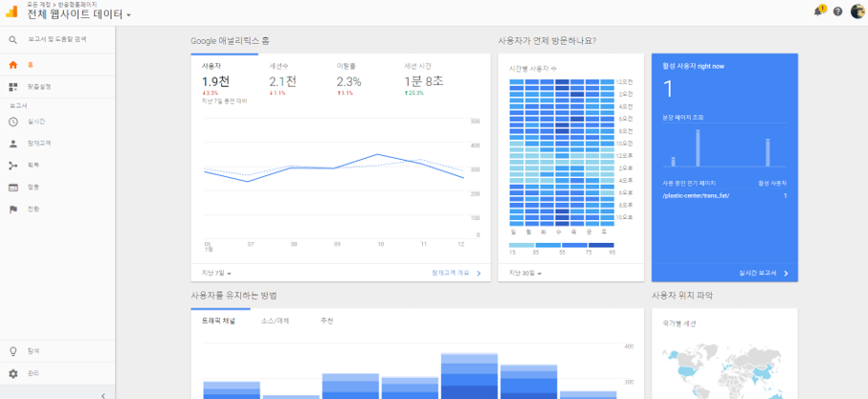Image resolution: width=868 pixels, height=399 pixels.
Task: Open 관리 admin settings label
Action: click(x=33, y=373)
